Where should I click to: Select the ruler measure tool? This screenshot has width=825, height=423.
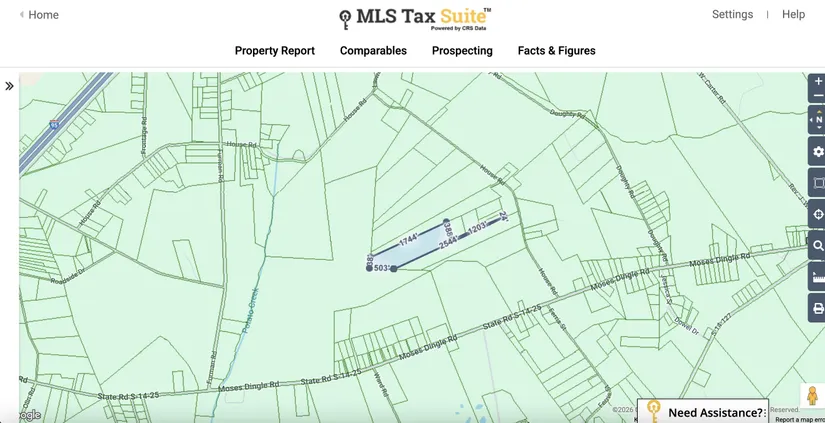818,277
